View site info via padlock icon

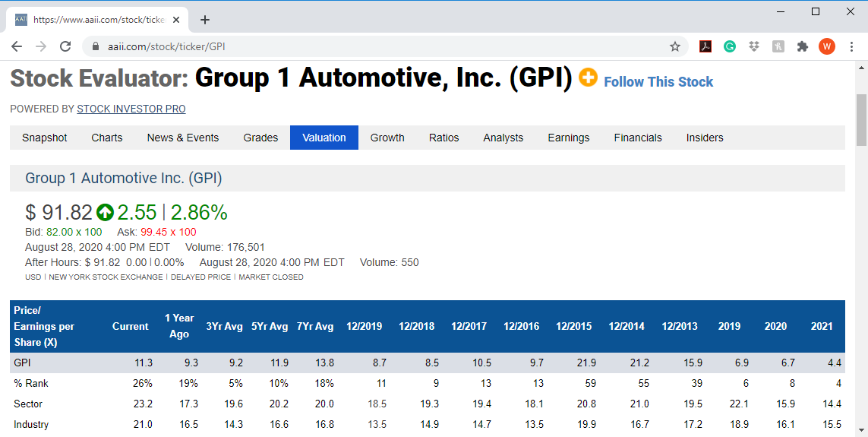click(x=95, y=46)
